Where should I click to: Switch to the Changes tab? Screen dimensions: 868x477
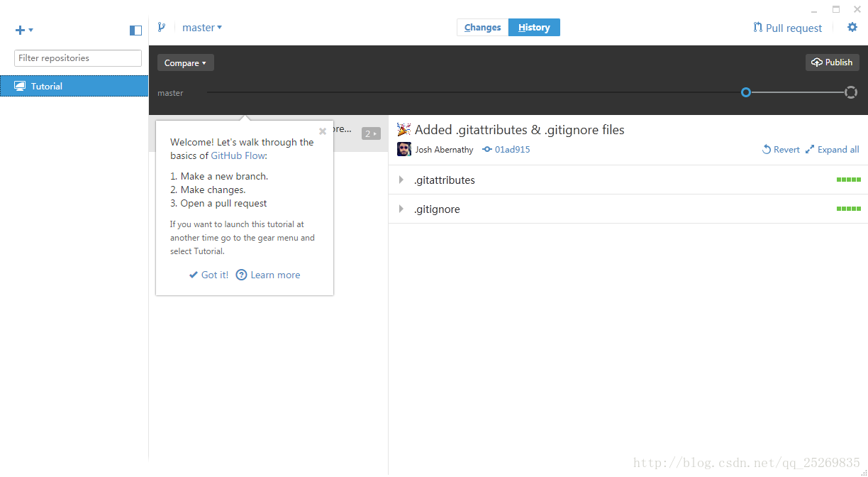pyautogui.click(x=483, y=28)
